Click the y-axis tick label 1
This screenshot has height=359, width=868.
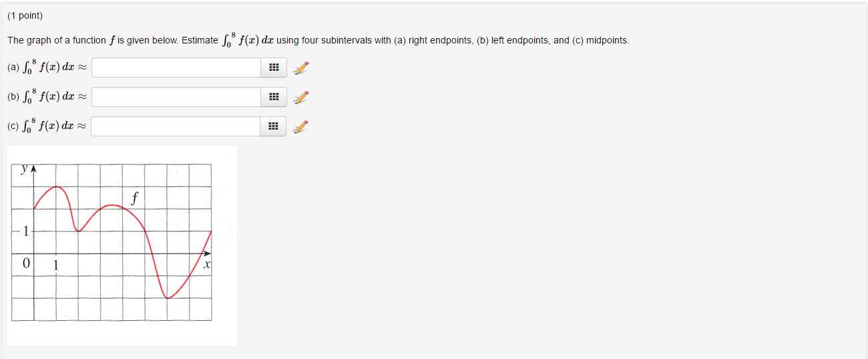point(26,232)
